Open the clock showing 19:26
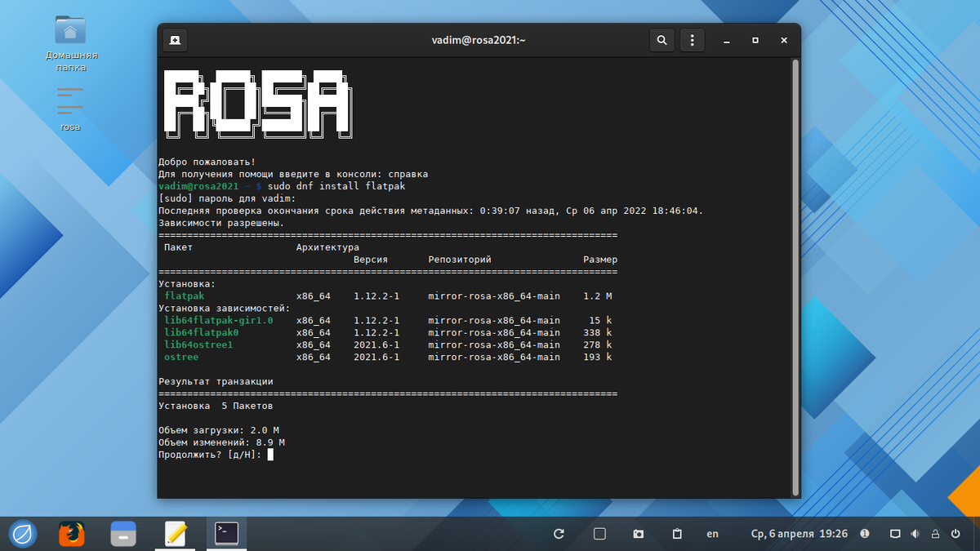The width and height of the screenshot is (980, 551). (800, 534)
